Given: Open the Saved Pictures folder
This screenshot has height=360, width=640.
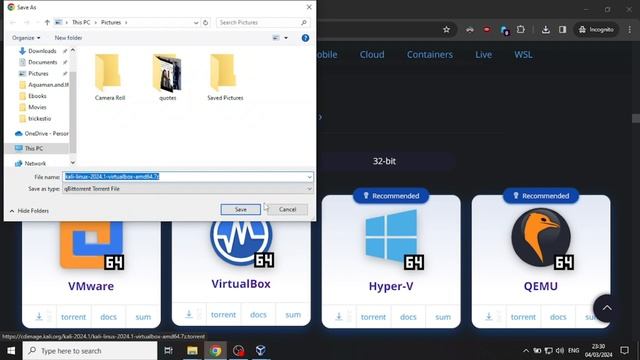Looking at the screenshot, I should [225, 77].
